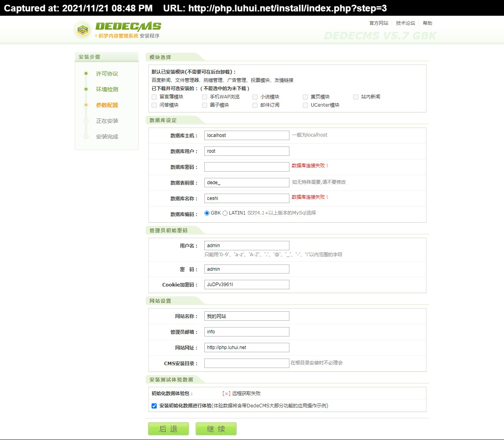Click the 安装完成 step bullet icon
Screen dimensions: 504x440
pos(86,136)
